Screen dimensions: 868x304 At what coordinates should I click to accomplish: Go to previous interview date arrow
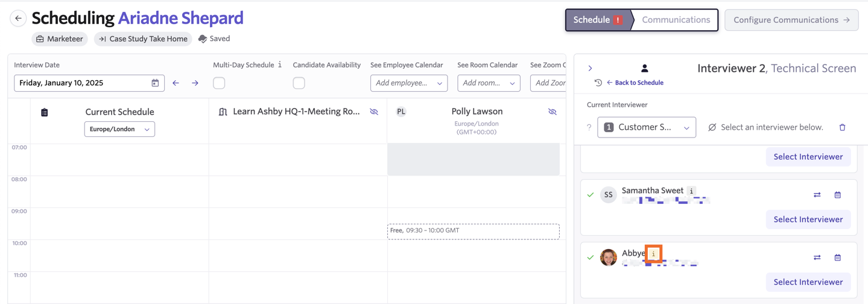pos(176,83)
